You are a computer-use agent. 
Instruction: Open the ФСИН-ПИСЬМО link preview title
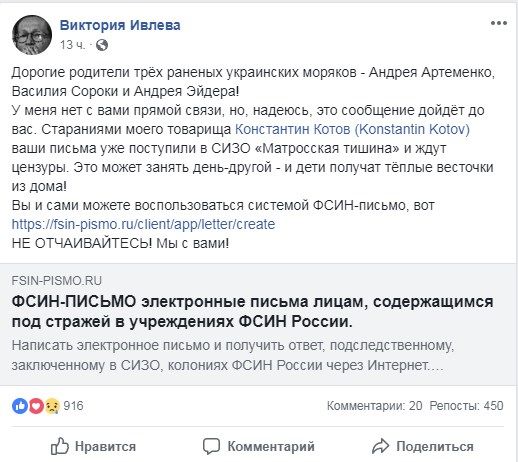[252, 311]
